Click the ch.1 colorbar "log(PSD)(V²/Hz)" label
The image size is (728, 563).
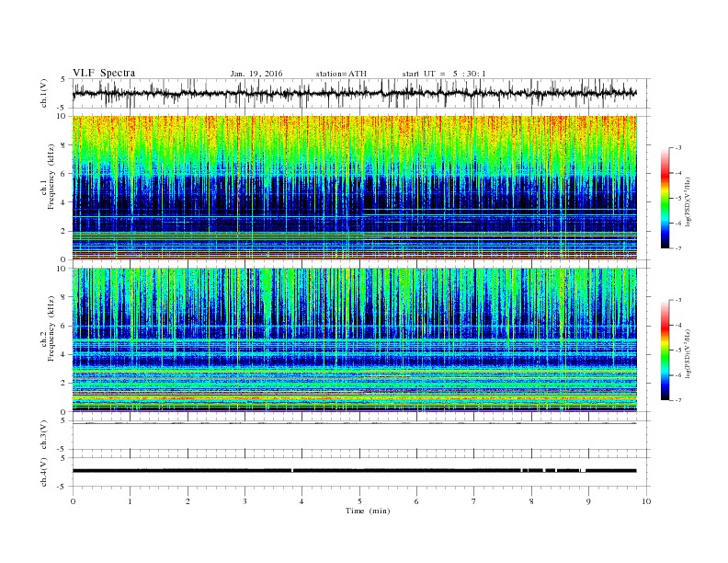click(x=688, y=202)
